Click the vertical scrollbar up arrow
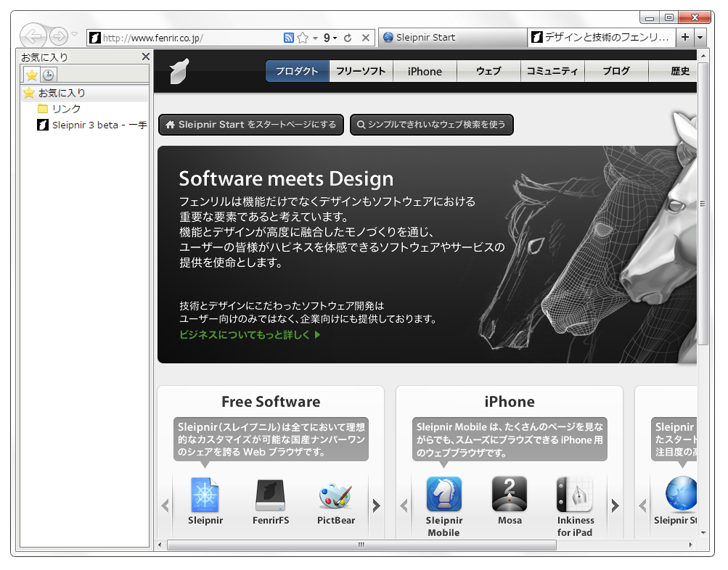The height and width of the screenshot is (570, 728). [x=703, y=56]
